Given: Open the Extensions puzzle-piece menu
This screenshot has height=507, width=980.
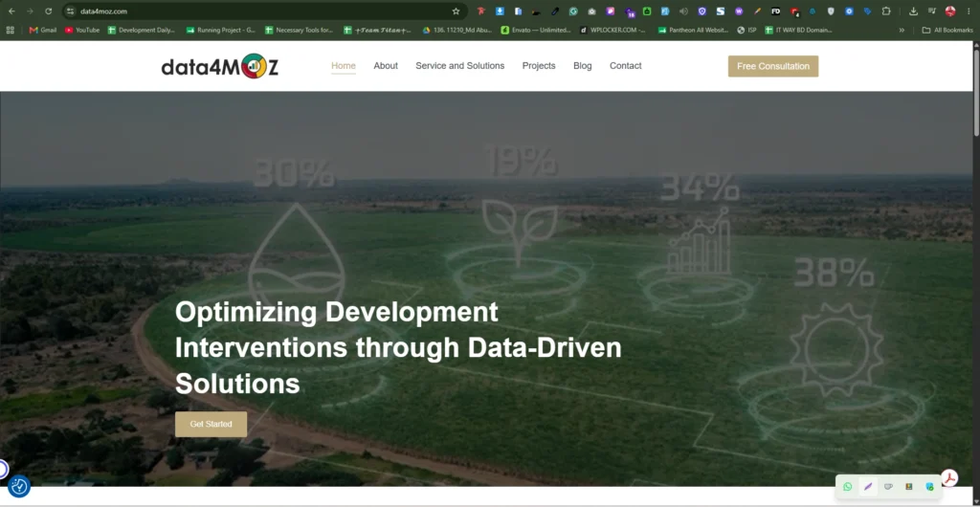Looking at the screenshot, I should [x=885, y=11].
